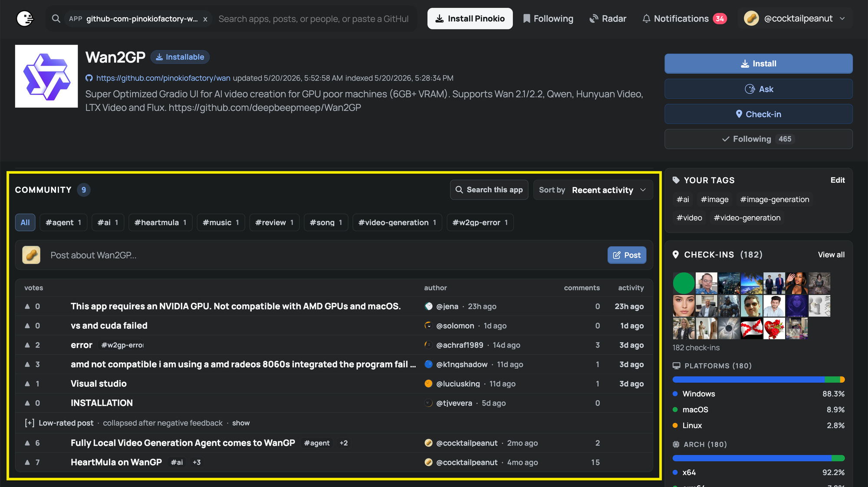Upvote the 'Fully Local Video Generation Agent' post
This screenshot has width=868, height=487.
[x=27, y=443]
